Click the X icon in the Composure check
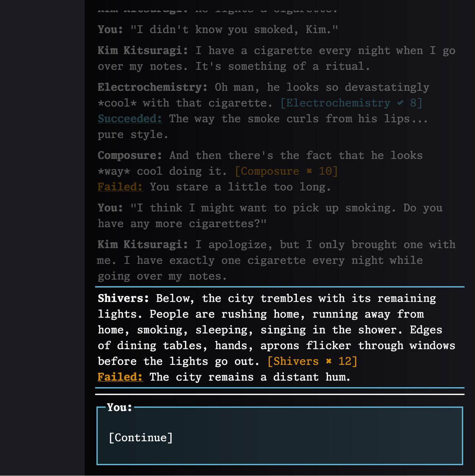Viewport: 475px width, 476px height. pos(309,171)
